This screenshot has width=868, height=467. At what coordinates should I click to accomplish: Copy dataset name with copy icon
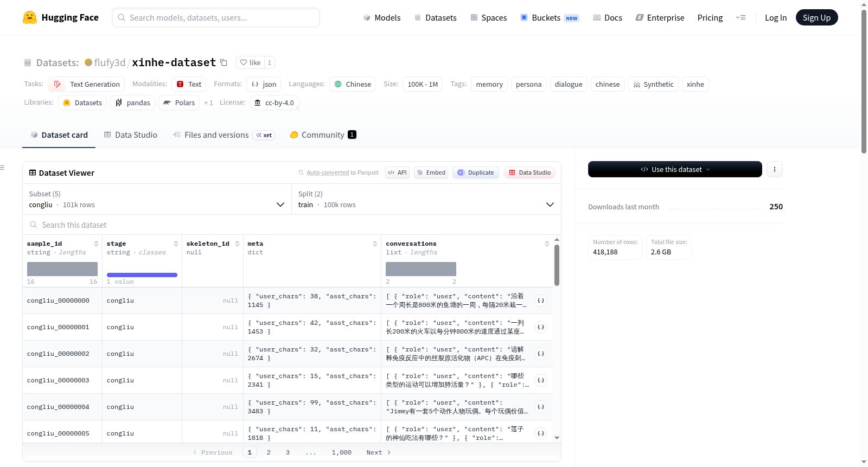(224, 62)
